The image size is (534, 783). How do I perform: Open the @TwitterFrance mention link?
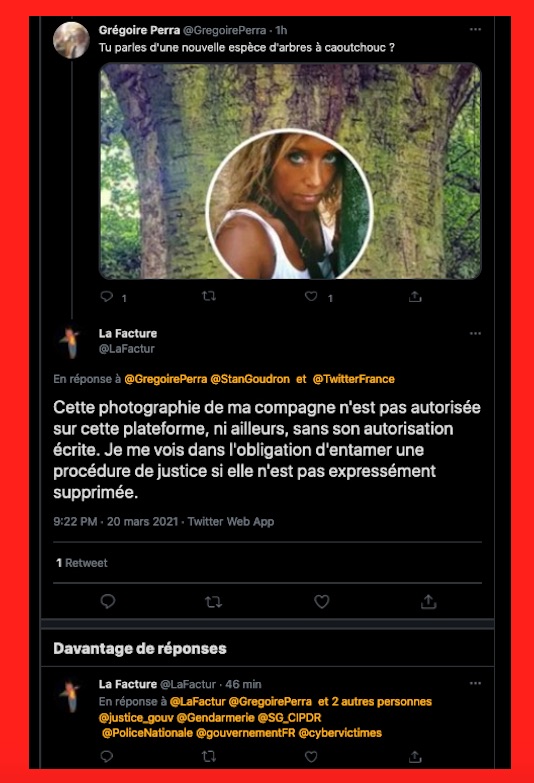(x=354, y=380)
